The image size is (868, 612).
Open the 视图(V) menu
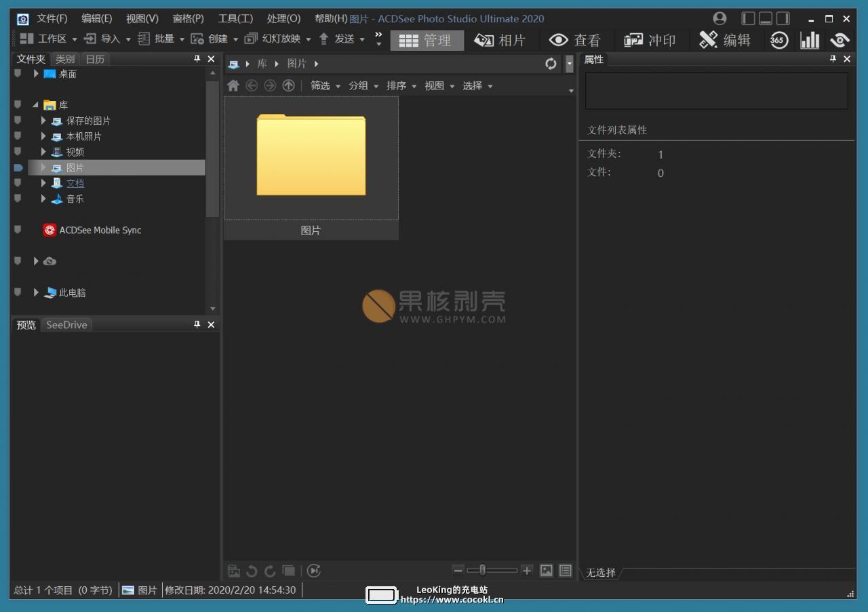click(142, 18)
